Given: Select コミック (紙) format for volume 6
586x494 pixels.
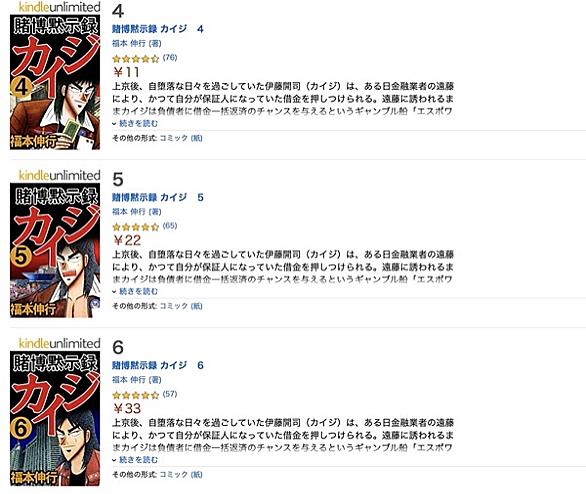Looking at the screenshot, I should pos(181,475).
